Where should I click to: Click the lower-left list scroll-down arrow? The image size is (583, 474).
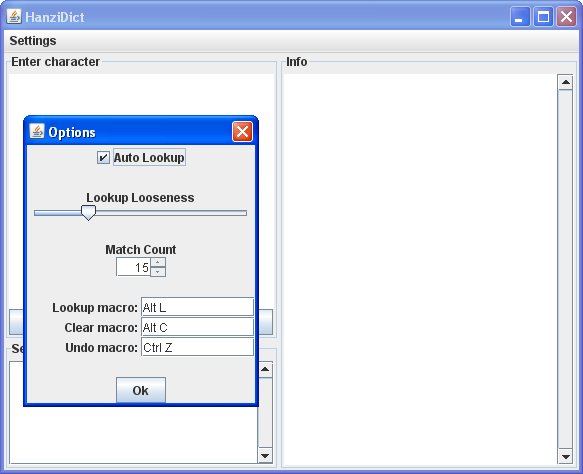pyautogui.click(x=265, y=456)
